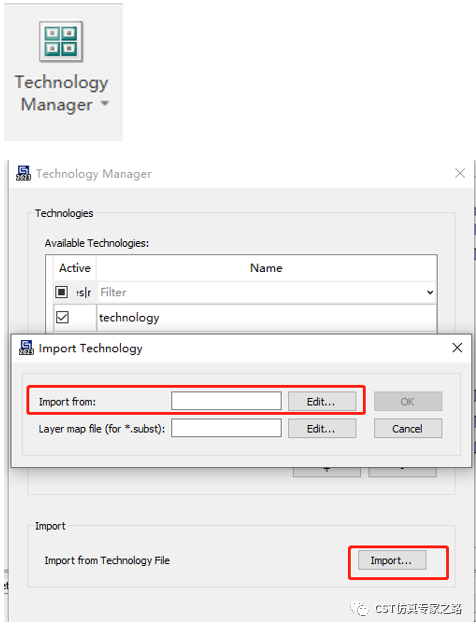Click Edit next to Import from

click(x=322, y=402)
